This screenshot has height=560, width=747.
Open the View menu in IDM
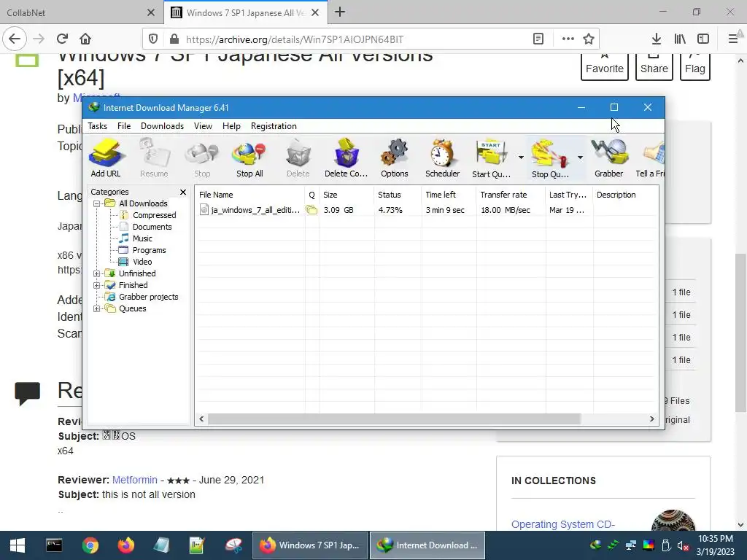203,126
